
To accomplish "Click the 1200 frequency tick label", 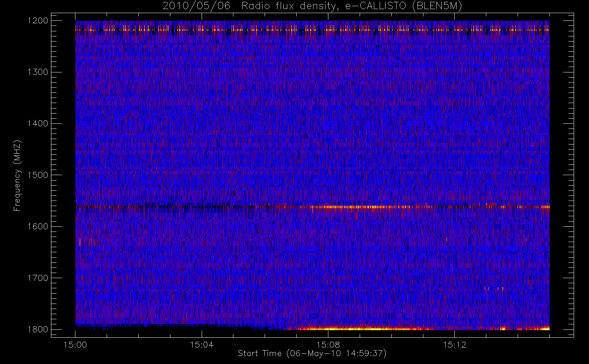I will tap(38, 21).
